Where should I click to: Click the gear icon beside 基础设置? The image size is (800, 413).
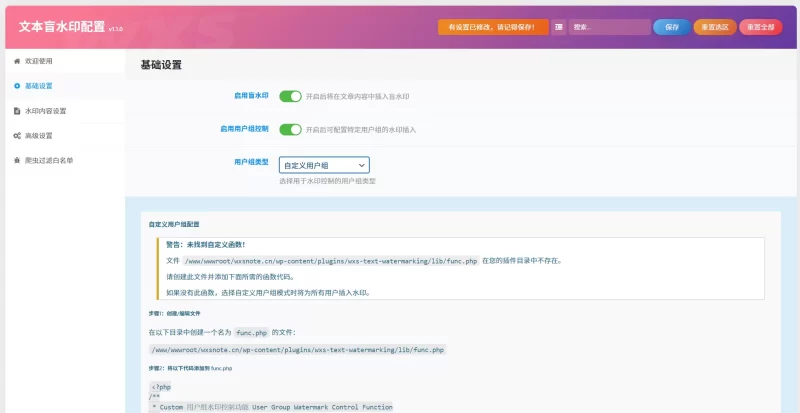pos(17,86)
